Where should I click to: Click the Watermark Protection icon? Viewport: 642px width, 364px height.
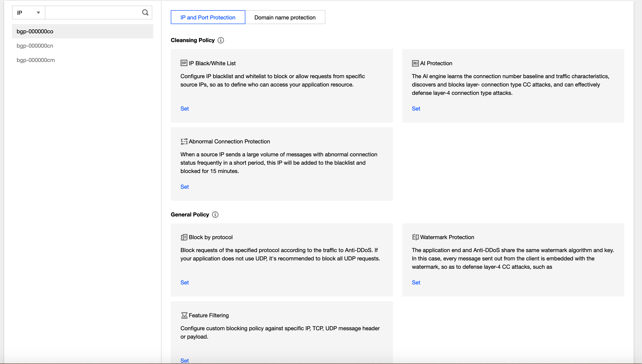[415, 237]
